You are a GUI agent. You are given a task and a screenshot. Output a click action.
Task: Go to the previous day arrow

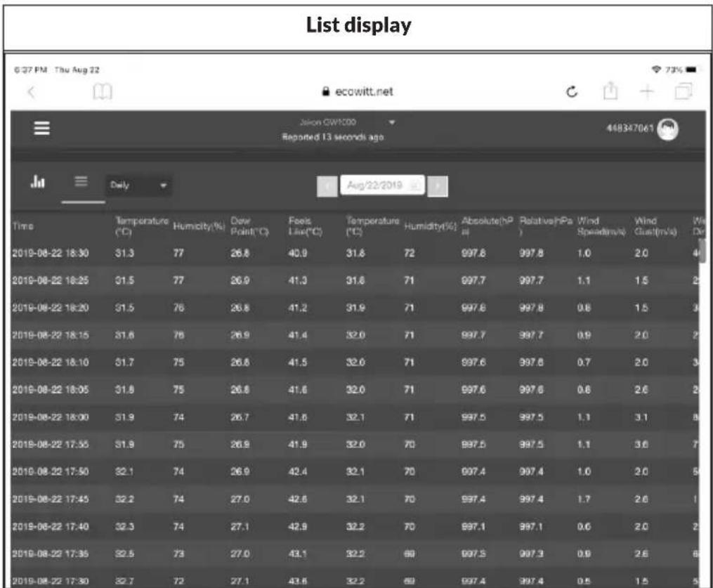327,186
